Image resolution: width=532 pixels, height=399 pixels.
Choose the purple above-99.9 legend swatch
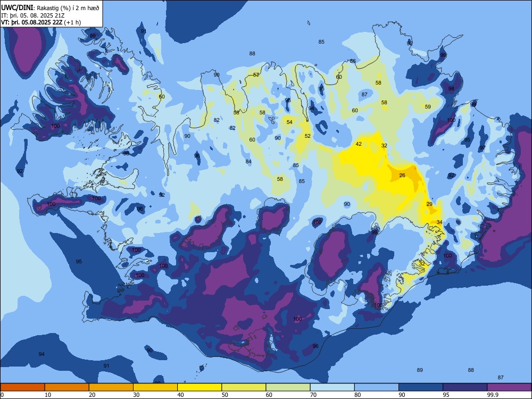pos(509,387)
